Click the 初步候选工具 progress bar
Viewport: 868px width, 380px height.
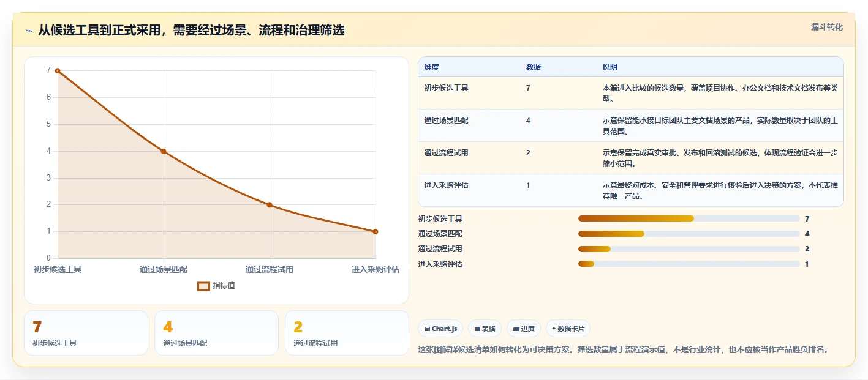tap(689, 218)
